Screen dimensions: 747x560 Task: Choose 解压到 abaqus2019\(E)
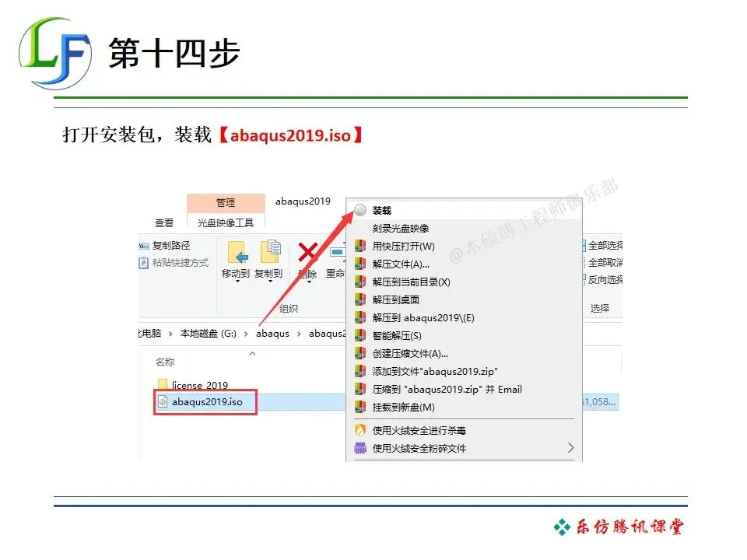pyautogui.click(x=465, y=317)
